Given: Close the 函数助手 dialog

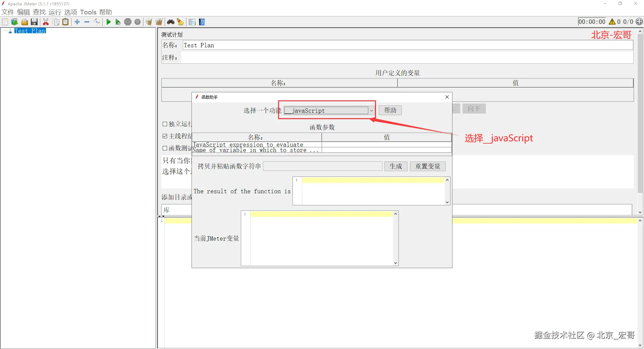Looking at the screenshot, I should (x=447, y=97).
